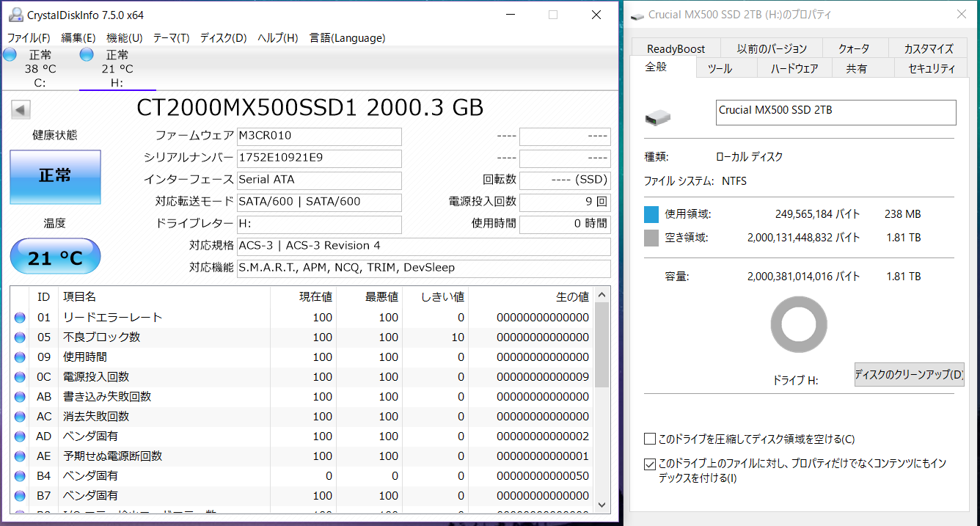
Task: Open the 言語(Language) menu
Action: (347, 38)
